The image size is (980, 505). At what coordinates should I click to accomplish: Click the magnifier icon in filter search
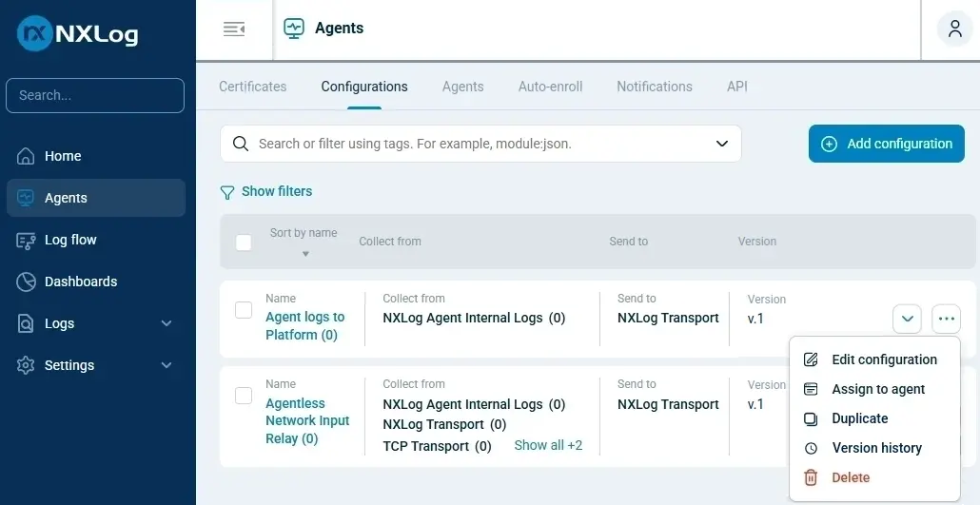pos(241,144)
